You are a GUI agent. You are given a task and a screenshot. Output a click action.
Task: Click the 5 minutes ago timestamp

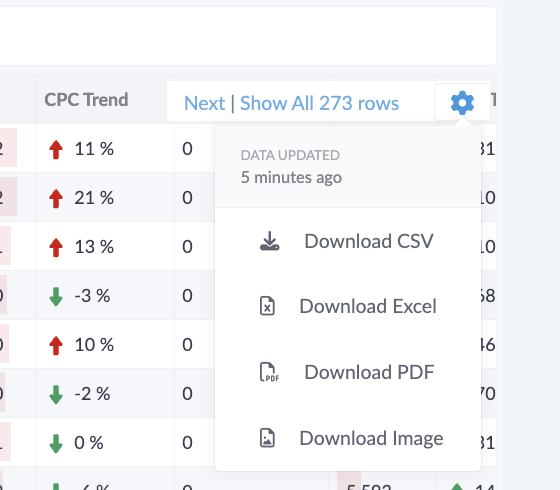pyautogui.click(x=291, y=178)
